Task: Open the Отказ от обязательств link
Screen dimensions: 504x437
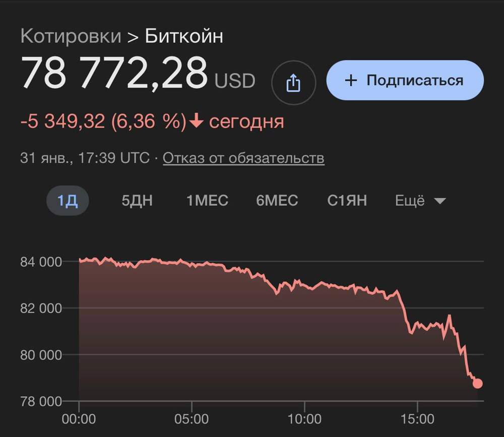Action: pos(243,158)
